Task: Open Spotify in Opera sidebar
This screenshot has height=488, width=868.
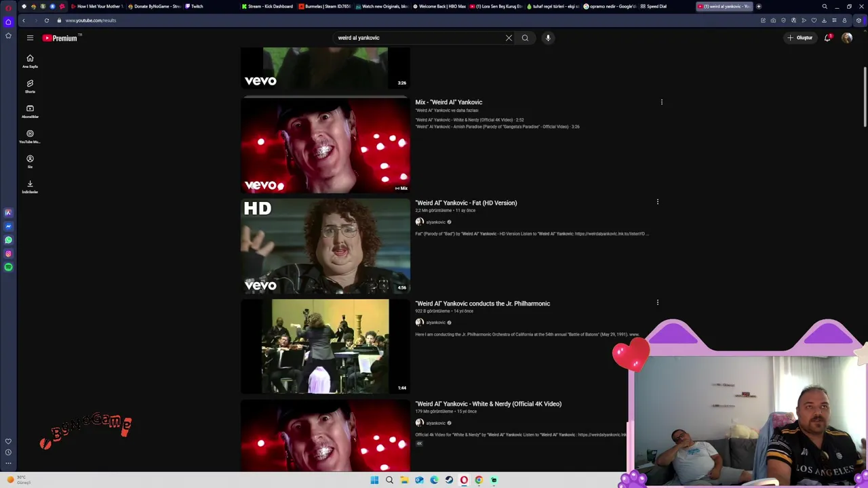Action: pos(8,267)
